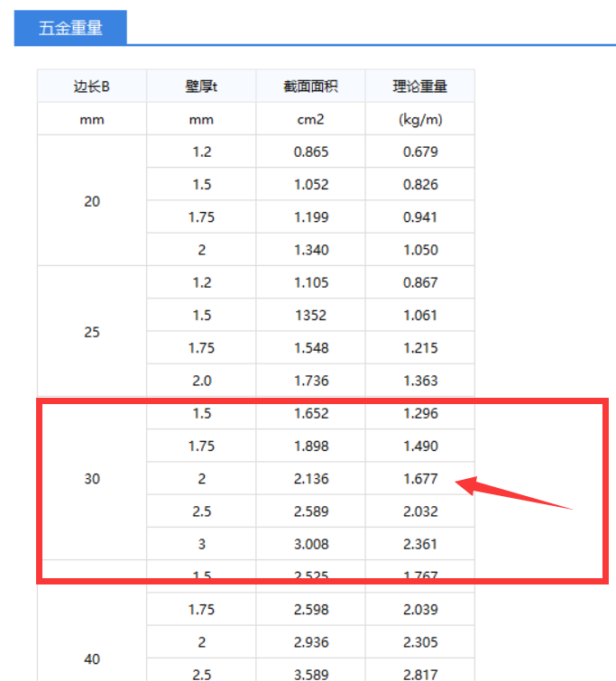Screen dimensions: 616x681
Task: Click section area value 1352
Action: pyautogui.click(x=310, y=316)
